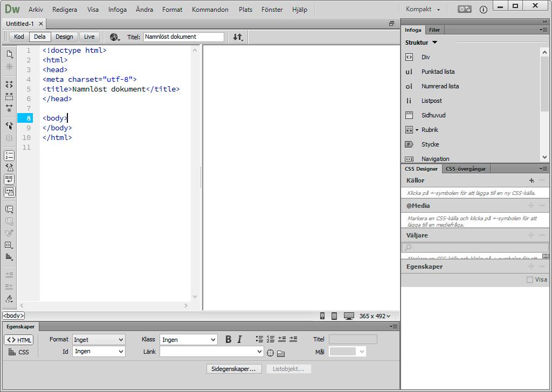552x392 pixels.
Task: Open the Id dropdown in Egenskaper
Action: click(99, 351)
